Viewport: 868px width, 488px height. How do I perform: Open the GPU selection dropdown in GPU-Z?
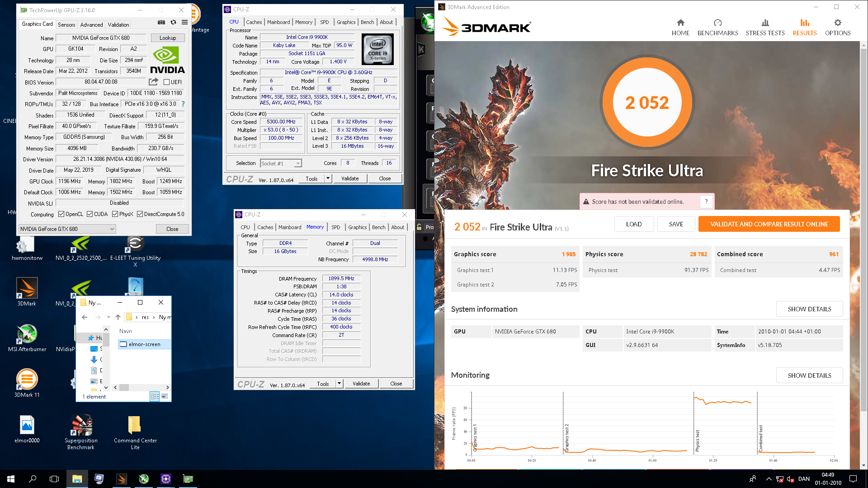(x=67, y=229)
